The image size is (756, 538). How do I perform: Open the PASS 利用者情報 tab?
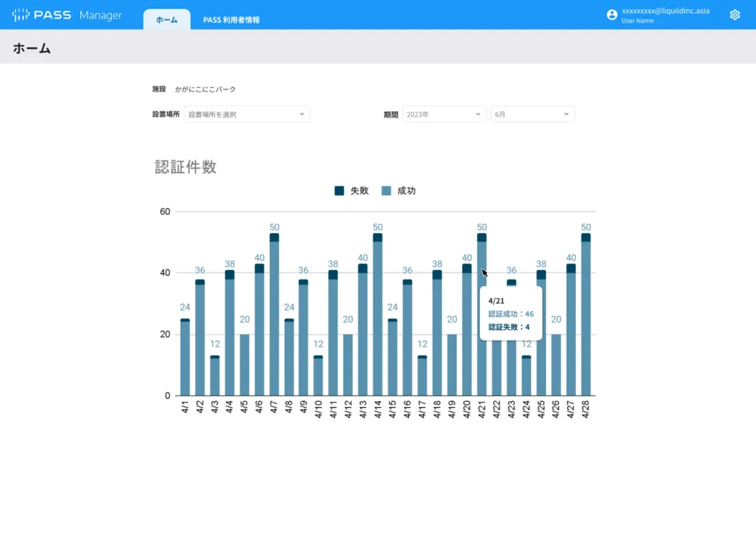coord(231,20)
